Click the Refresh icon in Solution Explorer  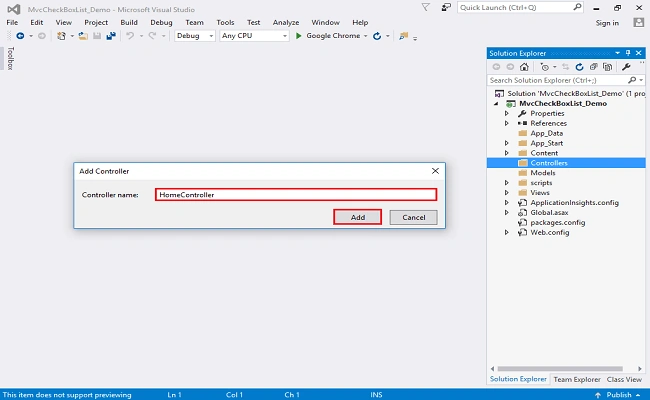580,67
